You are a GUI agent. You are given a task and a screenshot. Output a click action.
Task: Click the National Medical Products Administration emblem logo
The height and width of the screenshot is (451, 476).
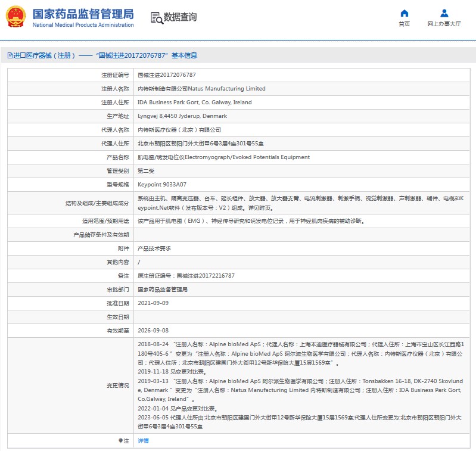(x=16, y=17)
